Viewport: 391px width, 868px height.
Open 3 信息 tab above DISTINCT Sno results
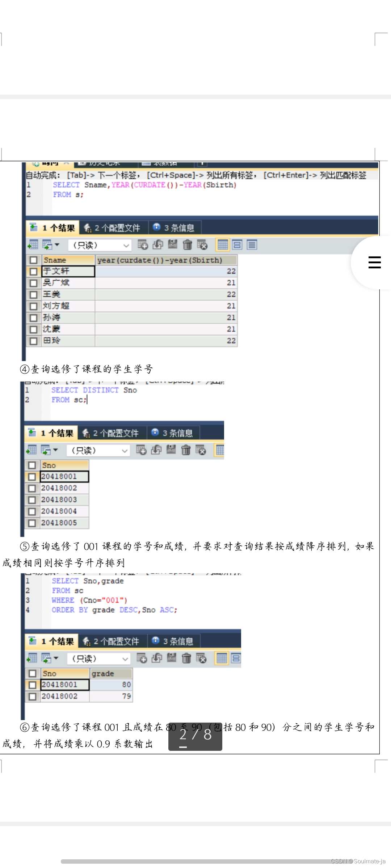[173, 433]
